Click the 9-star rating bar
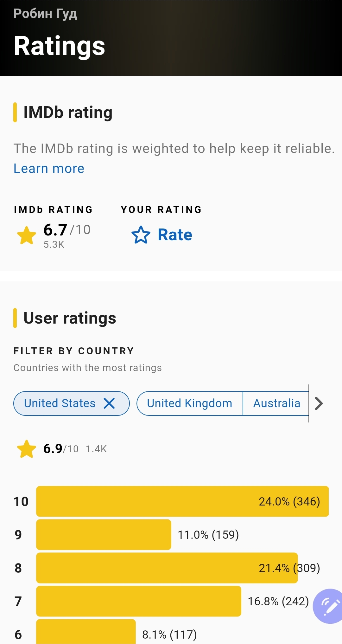Image resolution: width=342 pixels, height=644 pixels. (x=104, y=535)
